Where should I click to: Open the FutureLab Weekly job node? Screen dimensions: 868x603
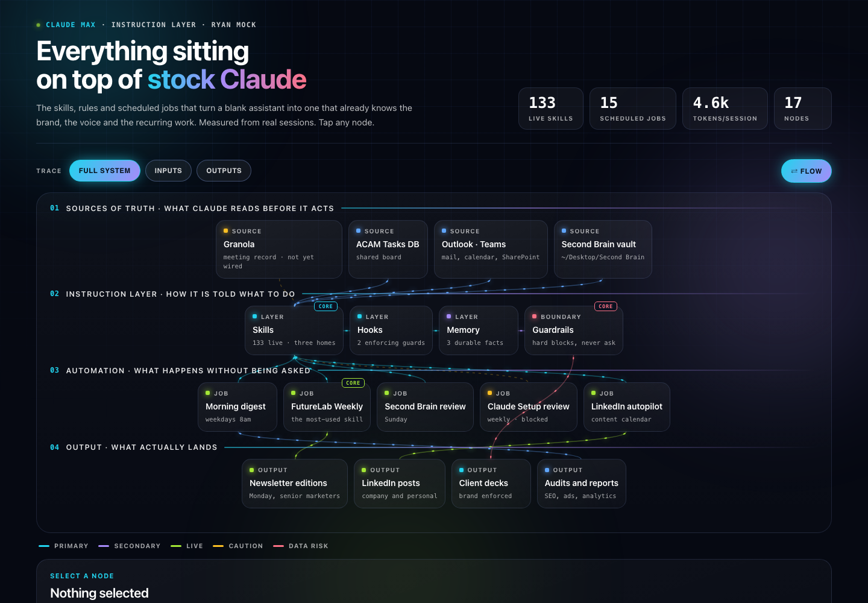tap(327, 407)
